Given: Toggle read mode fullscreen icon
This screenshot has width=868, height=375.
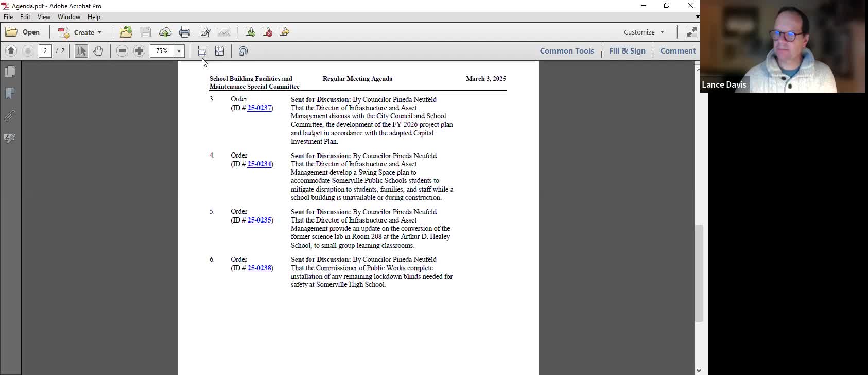Looking at the screenshot, I should 691,32.
